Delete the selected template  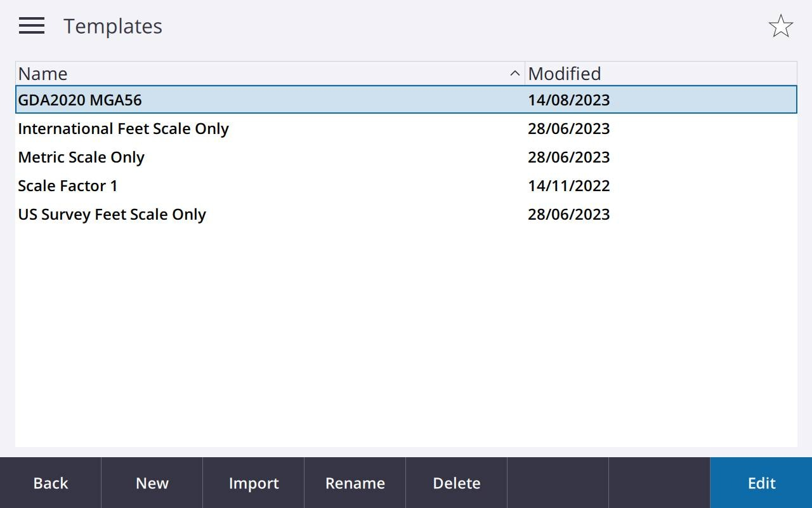coord(457,483)
